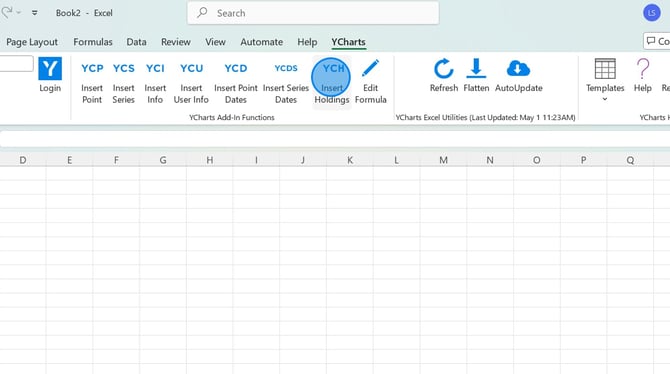Switch to Page Layout tab
The image size is (670, 374).
coord(32,42)
